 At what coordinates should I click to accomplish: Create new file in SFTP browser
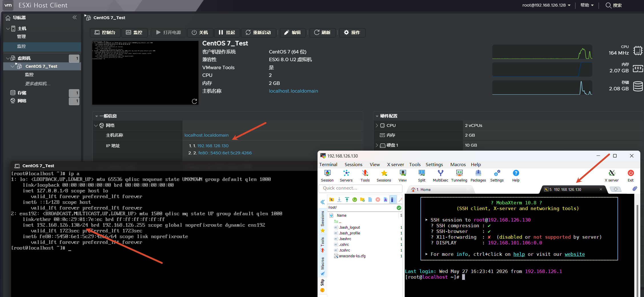coord(370,200)
